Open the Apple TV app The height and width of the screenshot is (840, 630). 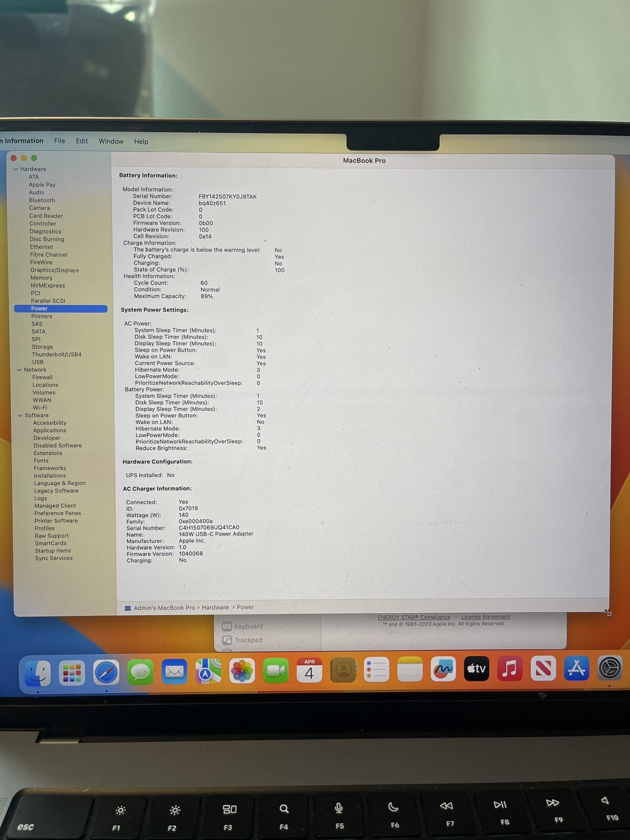[477, 669]
